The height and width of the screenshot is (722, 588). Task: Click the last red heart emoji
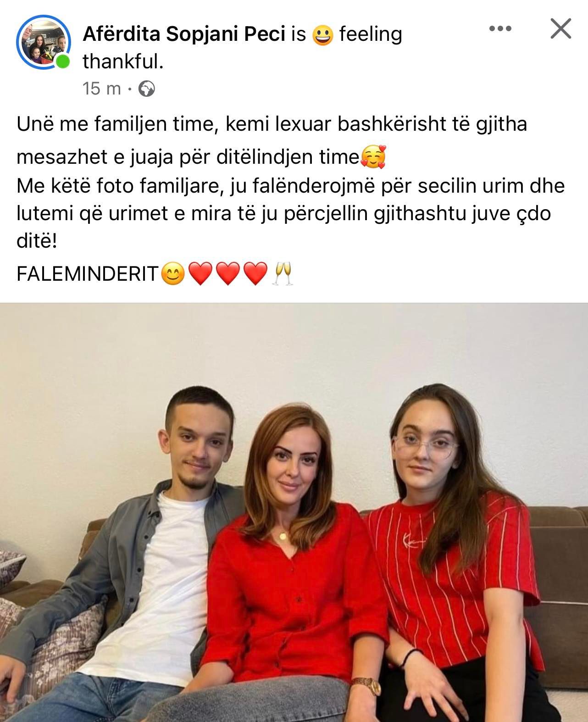pos(255,274)
